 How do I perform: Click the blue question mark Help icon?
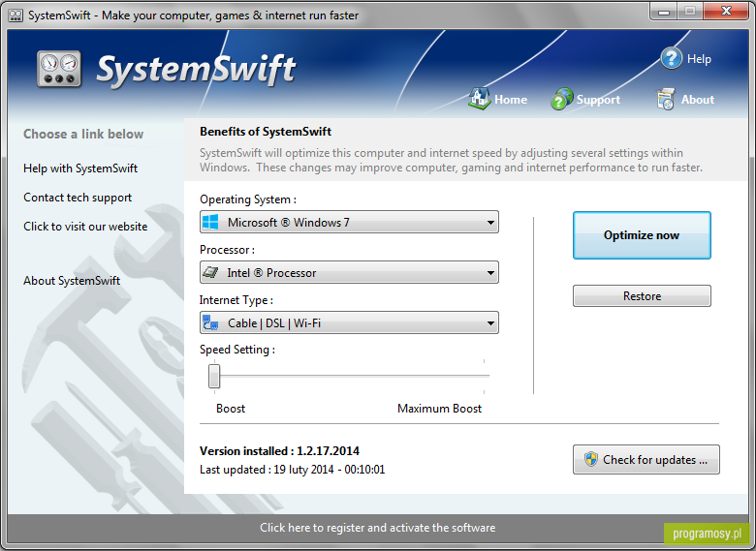pos(671,58)
